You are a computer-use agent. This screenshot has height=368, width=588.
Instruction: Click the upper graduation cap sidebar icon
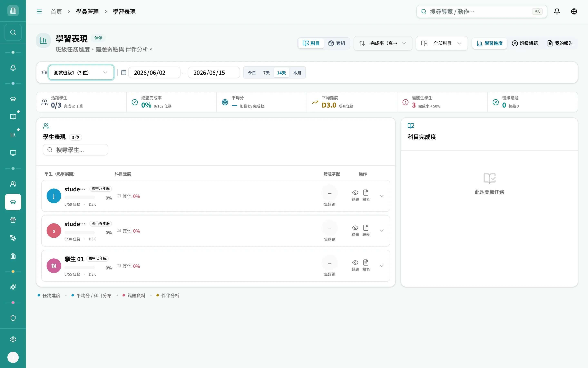(x=13, y=99)
